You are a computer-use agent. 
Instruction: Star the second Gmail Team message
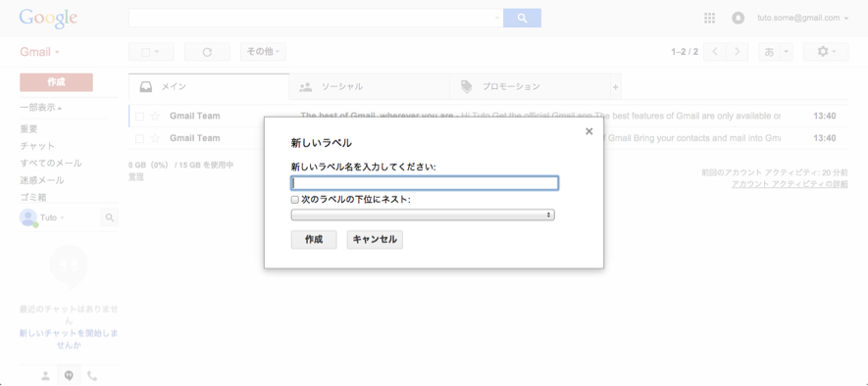pos(155,138)
